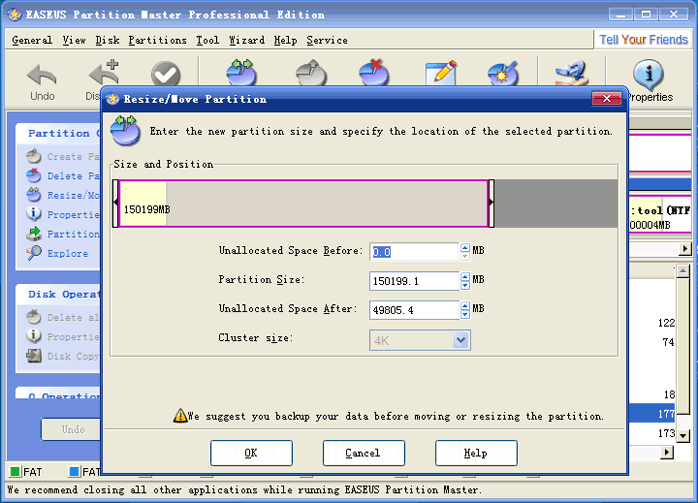
Task: Click vertical scrollbar down arrow in main window
Action: [683, 436]
